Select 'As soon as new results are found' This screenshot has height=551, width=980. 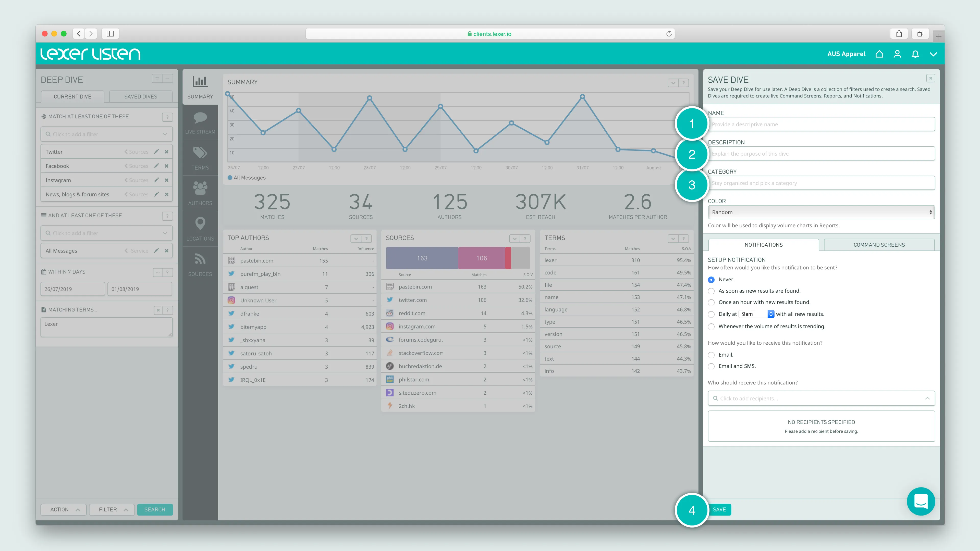point(711,291)
